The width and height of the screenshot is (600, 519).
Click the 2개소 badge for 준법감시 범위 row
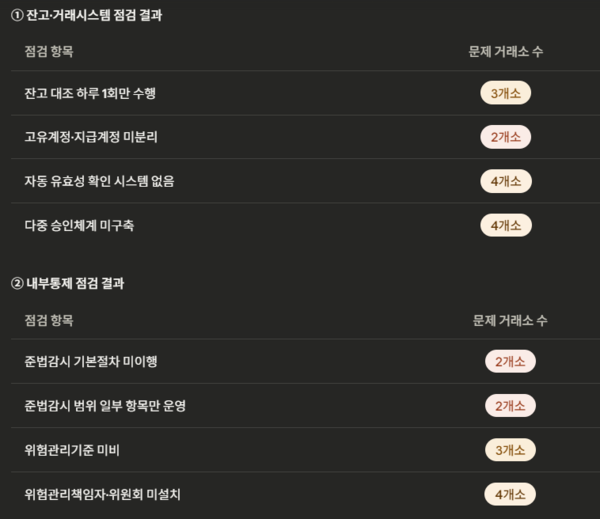(510, 406)
